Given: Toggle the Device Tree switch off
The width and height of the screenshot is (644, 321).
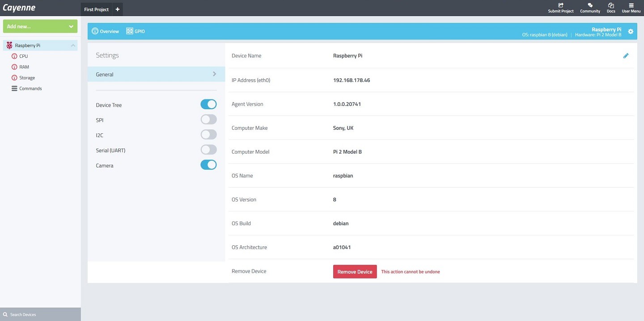Looking at the screenshot, I should [x=208, y=104].
